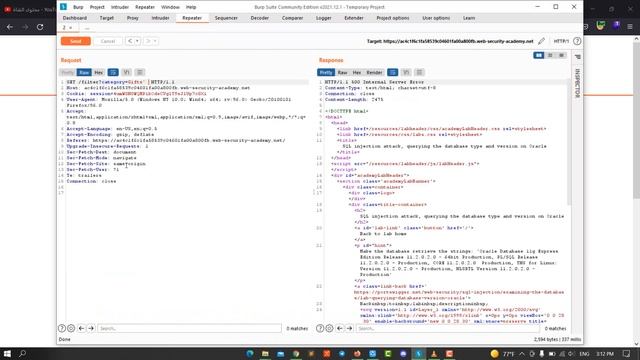Switch to the Intruder tool tab

tap(160, 18)
